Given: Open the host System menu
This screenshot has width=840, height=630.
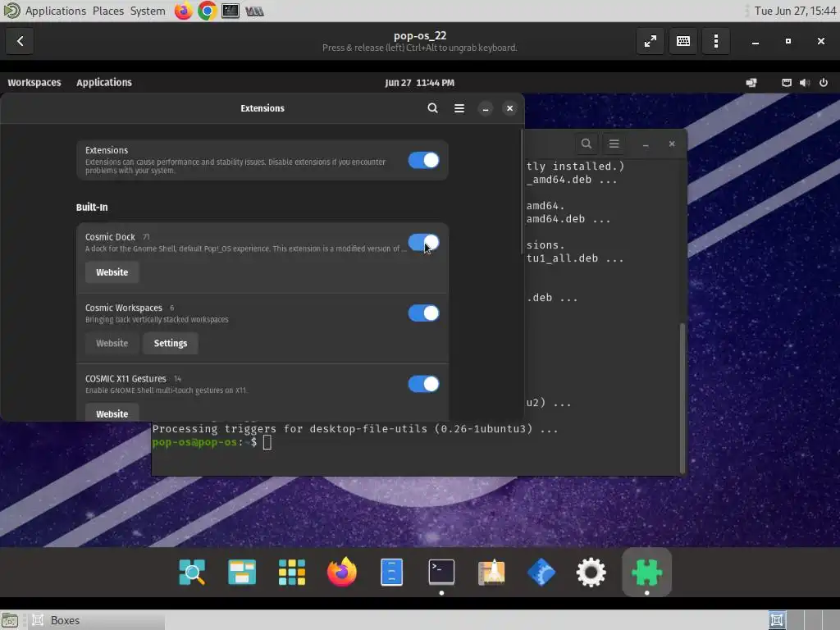Looking at the screenshot, I should 148,11.
